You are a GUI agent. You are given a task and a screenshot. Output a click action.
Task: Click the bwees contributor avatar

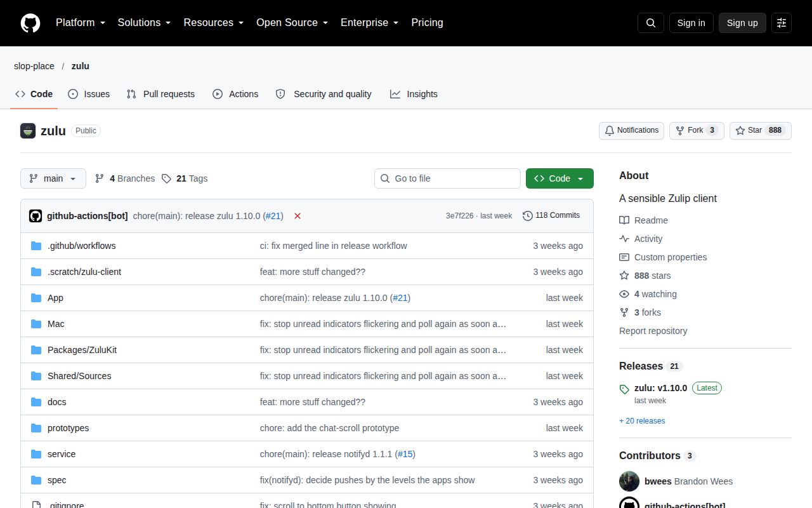(x=629, y=481)
